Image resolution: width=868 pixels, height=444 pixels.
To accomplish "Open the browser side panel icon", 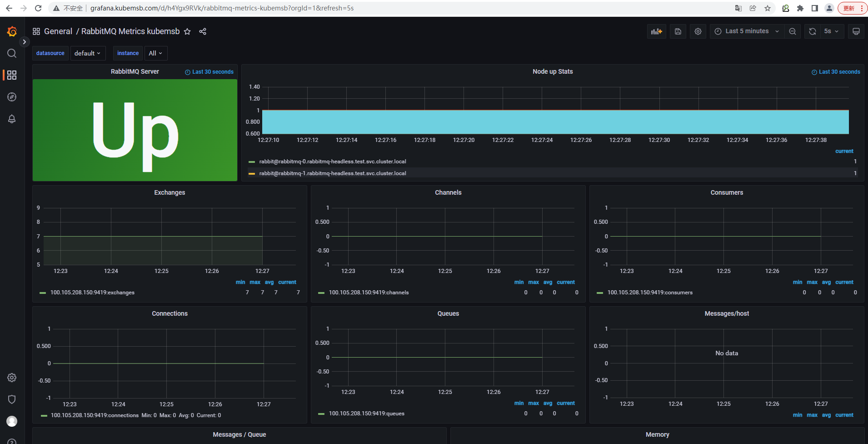I will coord(815,8).
